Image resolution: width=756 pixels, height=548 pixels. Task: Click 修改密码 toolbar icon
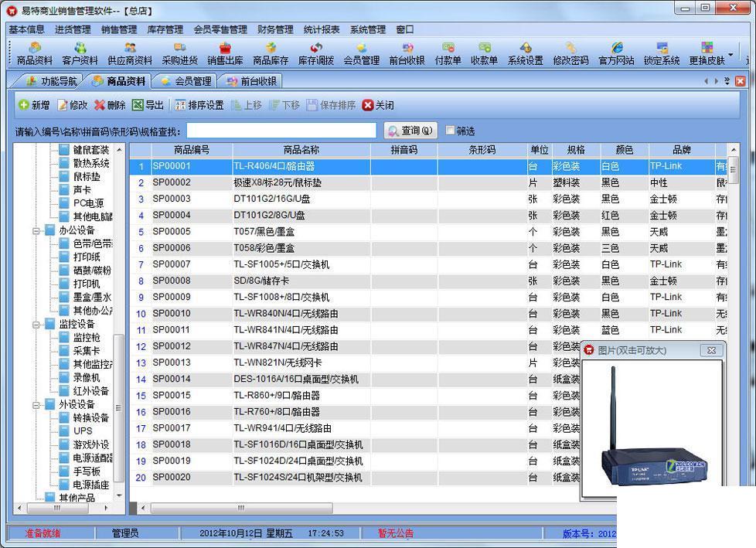570,53
